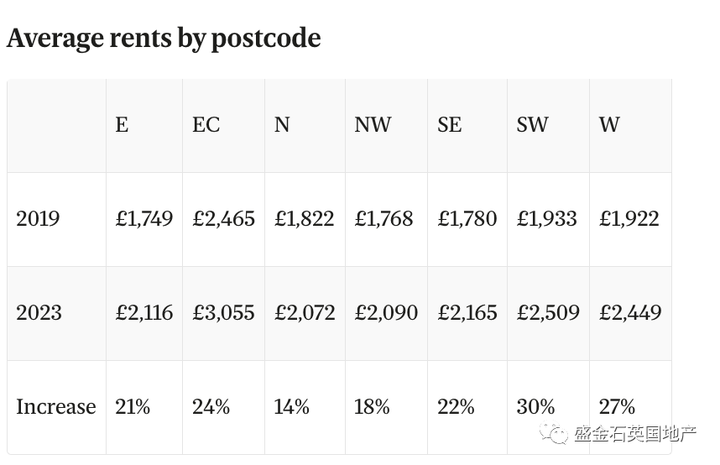Click the £2,509 cell for SW in 2023
Image resolution: width=720 pixels, height=465 pixels.
coord(548,313)
